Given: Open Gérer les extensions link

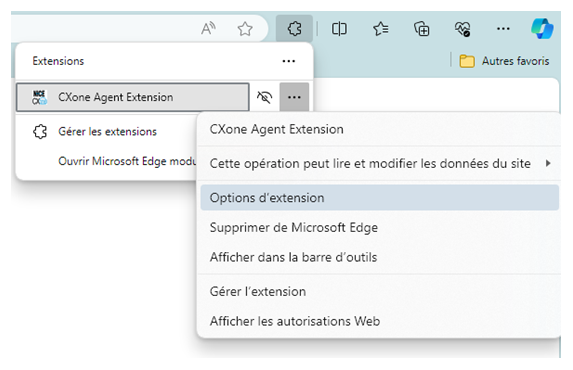Looking at the screenshot, I should tap(107, 131).
